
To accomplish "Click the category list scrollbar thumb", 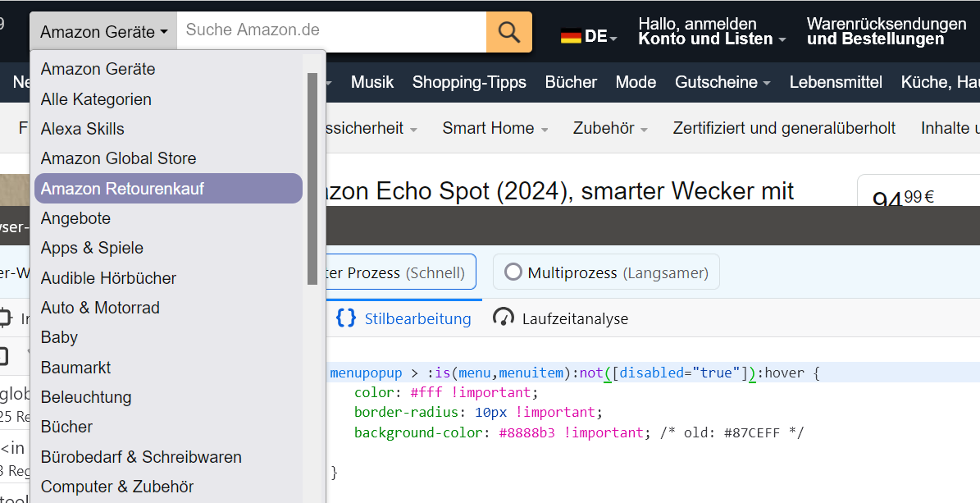I will (312, 179).
